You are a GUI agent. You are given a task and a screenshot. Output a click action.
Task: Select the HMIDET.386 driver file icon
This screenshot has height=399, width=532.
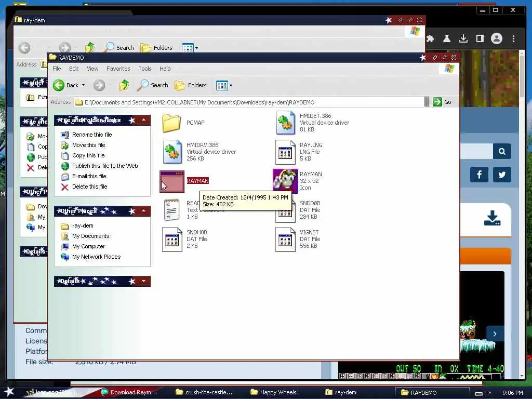pos(285,123)
